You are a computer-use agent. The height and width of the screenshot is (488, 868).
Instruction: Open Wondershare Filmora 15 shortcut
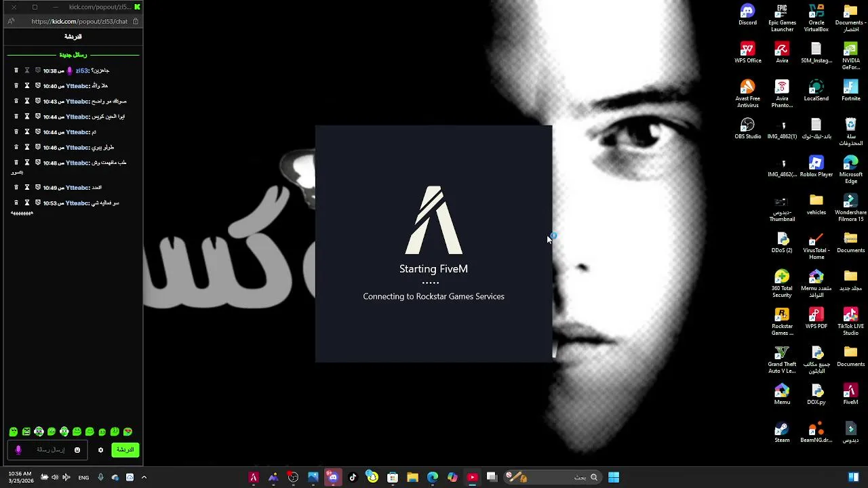850,208
